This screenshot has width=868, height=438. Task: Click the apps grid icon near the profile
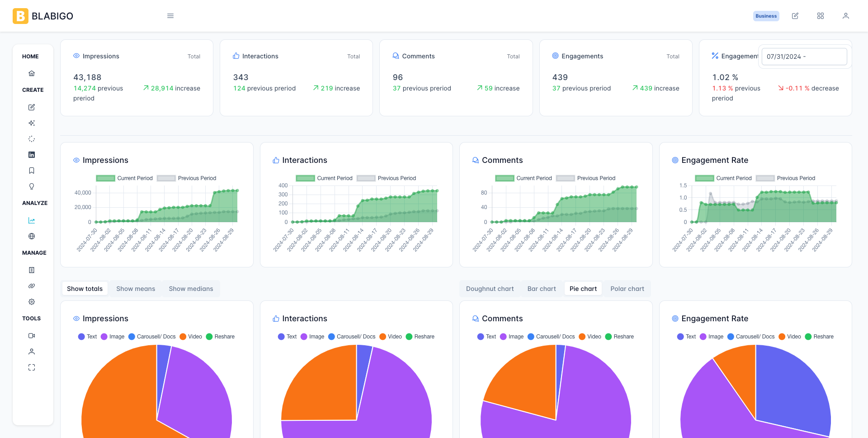pyautogui.click(x=821, y=16)
